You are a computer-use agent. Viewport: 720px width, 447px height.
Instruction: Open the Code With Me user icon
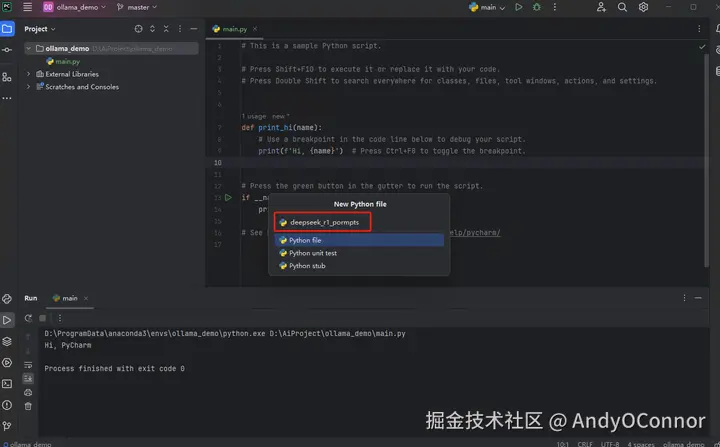pos(601,7)
